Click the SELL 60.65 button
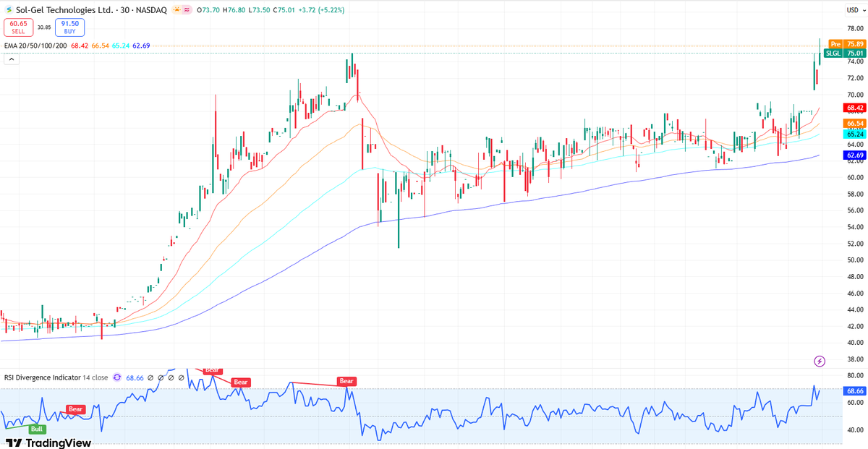868x449 pixels. click(x=18, y=27)
